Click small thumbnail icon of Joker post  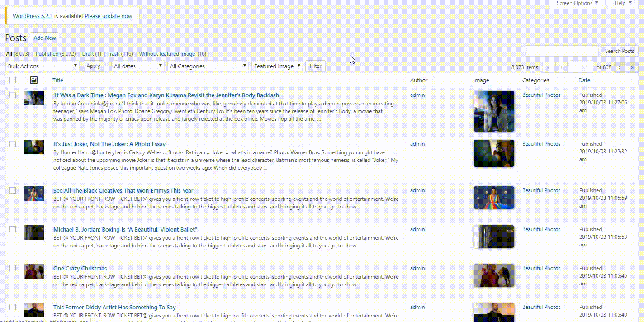tap(33, 147)
